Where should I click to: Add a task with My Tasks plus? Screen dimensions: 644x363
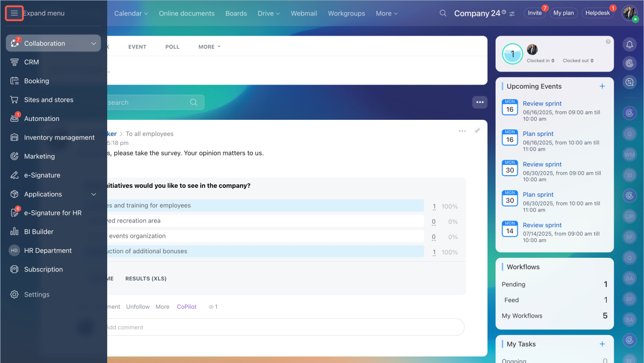(602, 344)
